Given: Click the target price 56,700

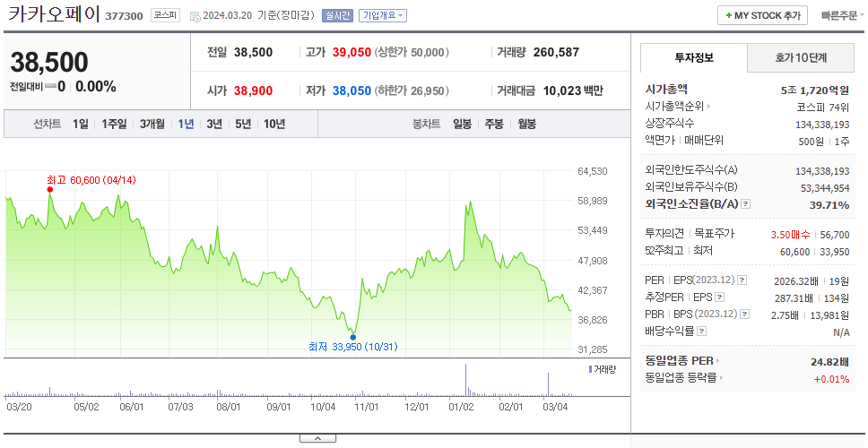Looking at the screenshot, I should click(x=836, y=235).
